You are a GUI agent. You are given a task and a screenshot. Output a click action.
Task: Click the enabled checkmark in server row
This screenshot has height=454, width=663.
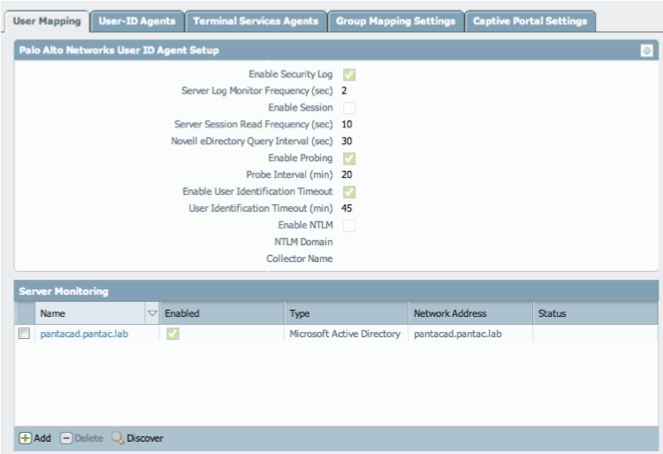tap(173, 334)
